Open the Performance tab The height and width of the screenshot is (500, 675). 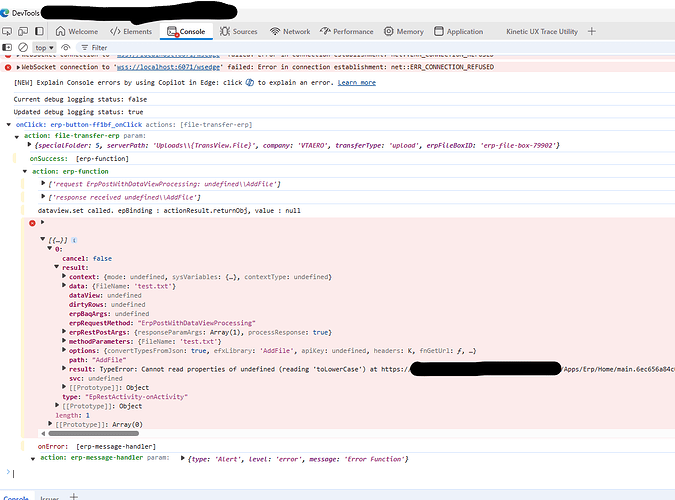pyautogui.click(x=347, y=31)
